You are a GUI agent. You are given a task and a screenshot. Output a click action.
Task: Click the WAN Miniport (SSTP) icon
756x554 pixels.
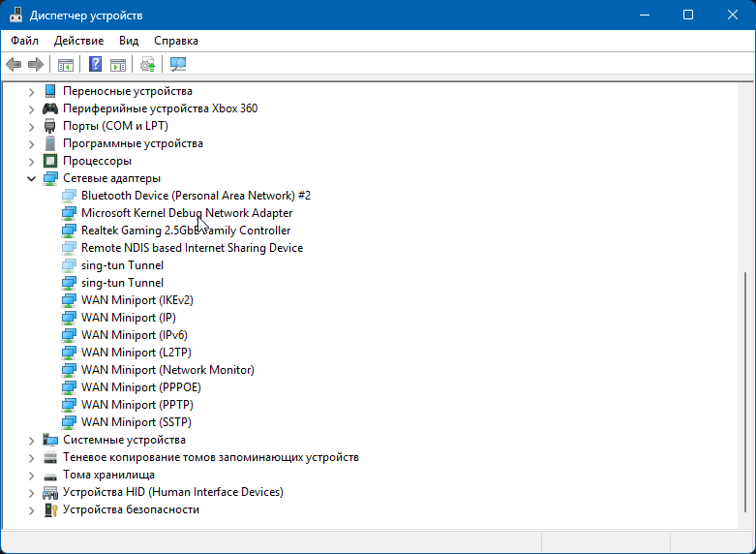click(69, 422)
